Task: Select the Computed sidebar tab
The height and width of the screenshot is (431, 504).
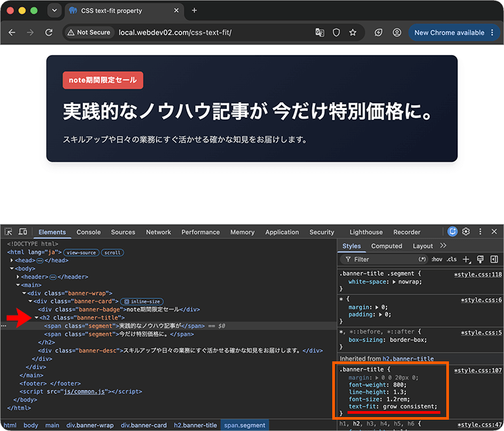Action: coord(387,246)
